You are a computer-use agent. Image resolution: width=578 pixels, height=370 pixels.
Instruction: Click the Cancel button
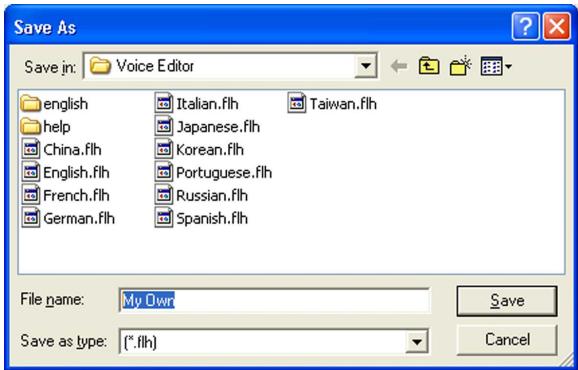[x=507, y=340]
